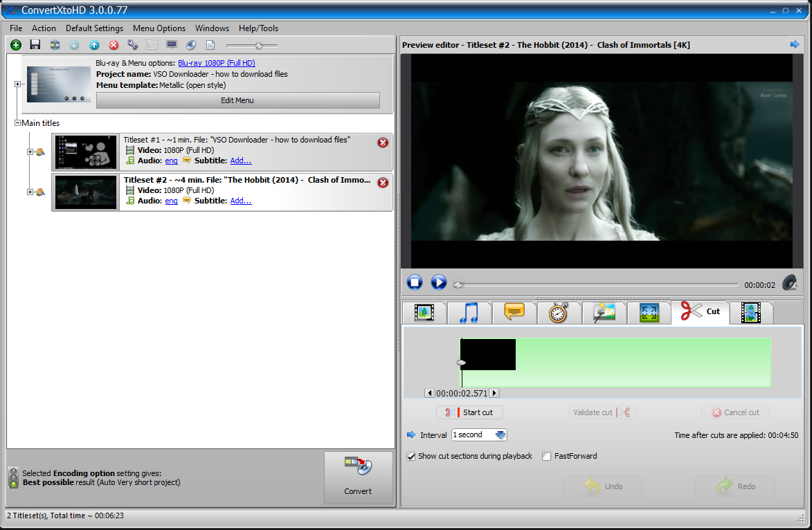Open the File menu
Image resolution: width=812 pixels, height=530 pixels.
click(x=16, y=28)
